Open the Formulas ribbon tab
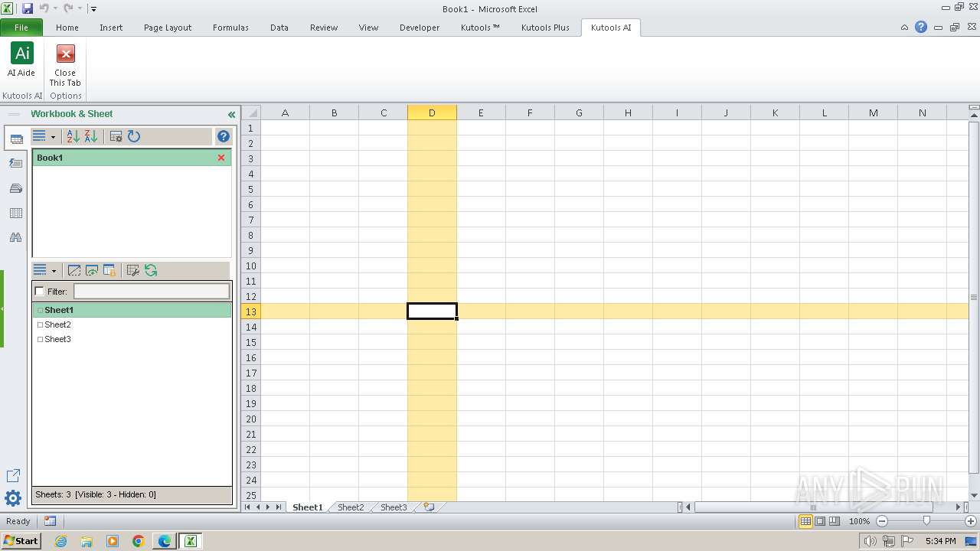 pyautogui.click(x=230, y=28)
